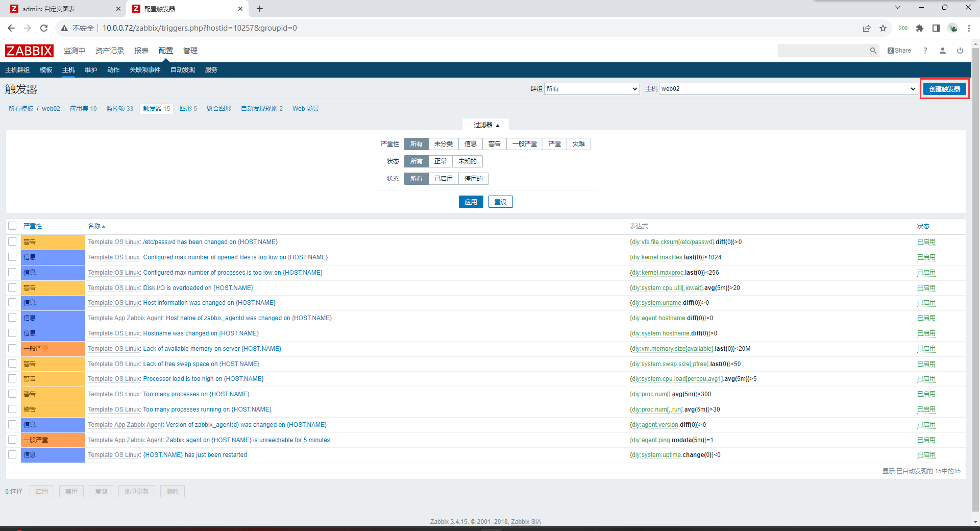Check the opened files too low trigger
This screenshot has width=980, height=531.
(x=12, y=257)
